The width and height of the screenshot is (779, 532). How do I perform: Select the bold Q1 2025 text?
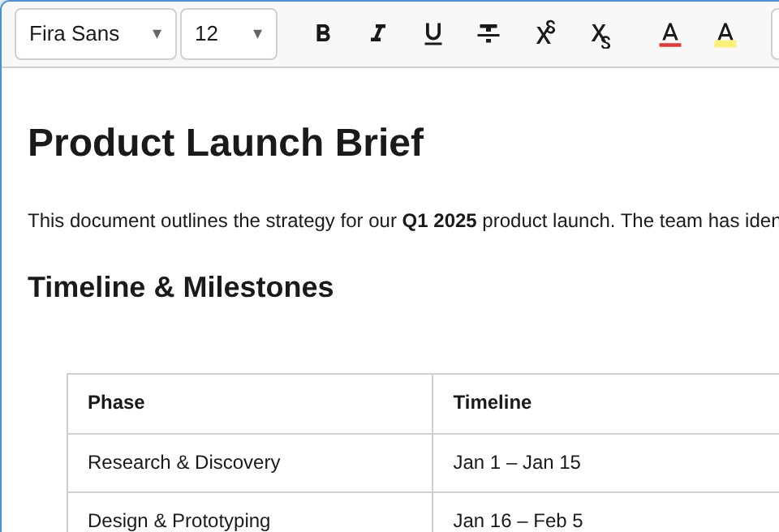coord(440,220)
